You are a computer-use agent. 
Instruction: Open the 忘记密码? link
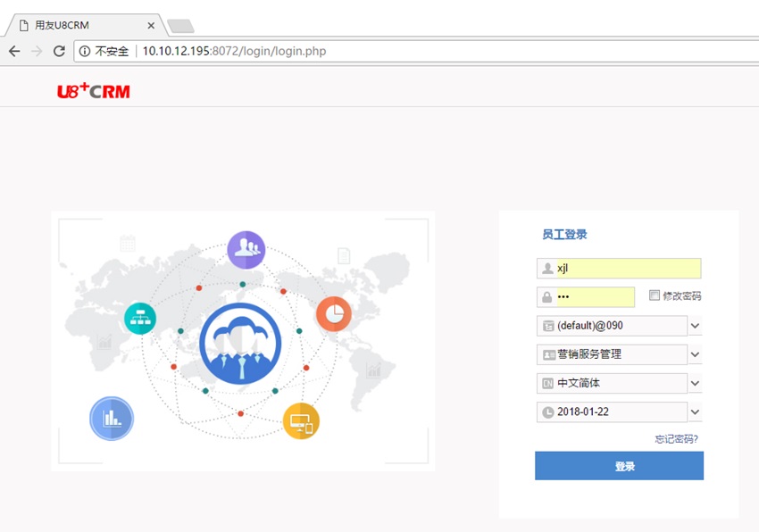point(676,439)
